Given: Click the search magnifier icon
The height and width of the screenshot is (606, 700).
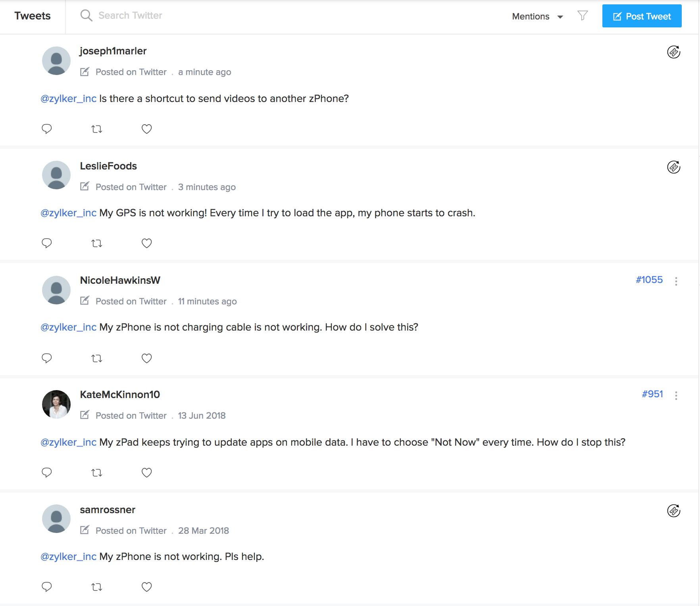Looking at the screenshot, I should [86, 15].
